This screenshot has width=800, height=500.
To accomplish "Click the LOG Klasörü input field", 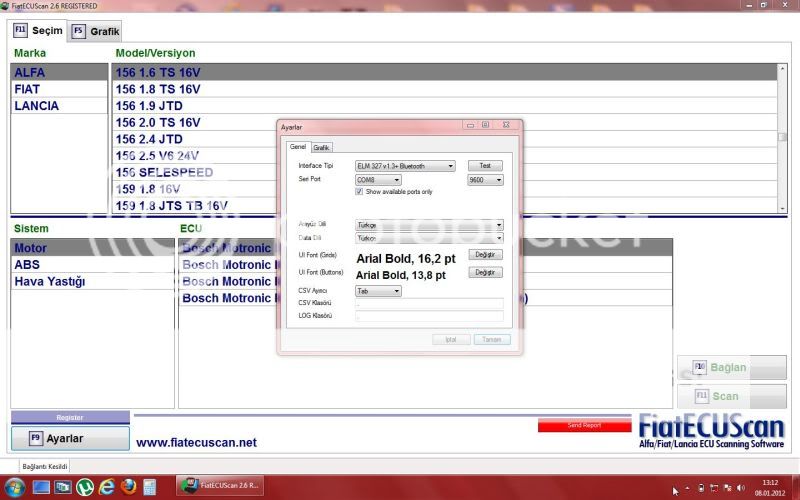I will pos(429,316).
